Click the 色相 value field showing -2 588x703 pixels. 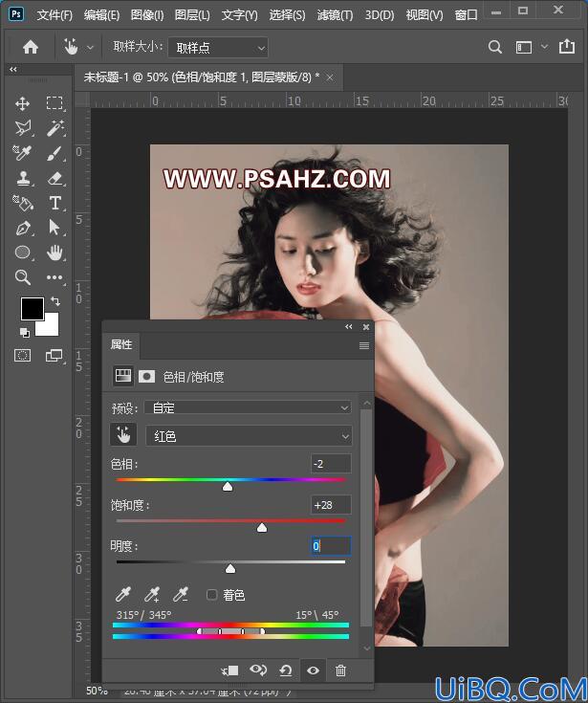331,464
